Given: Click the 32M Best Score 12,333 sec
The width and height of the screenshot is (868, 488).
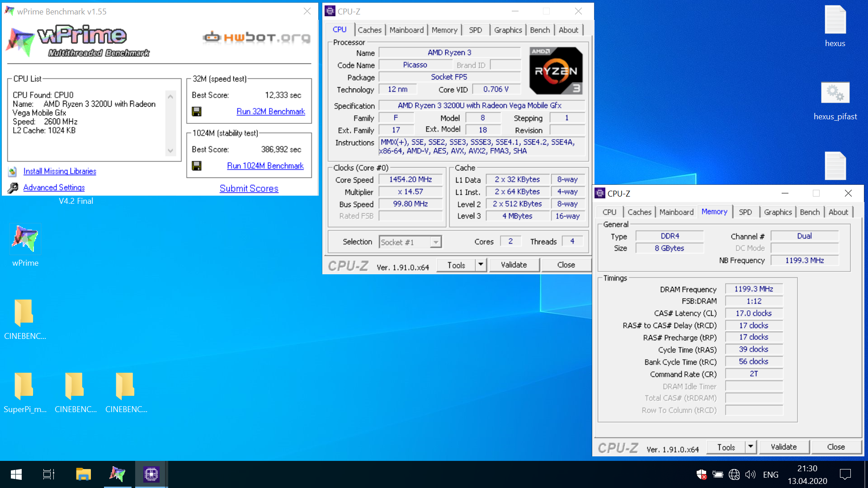Looking at the screenshot, I should coord(283,95).
